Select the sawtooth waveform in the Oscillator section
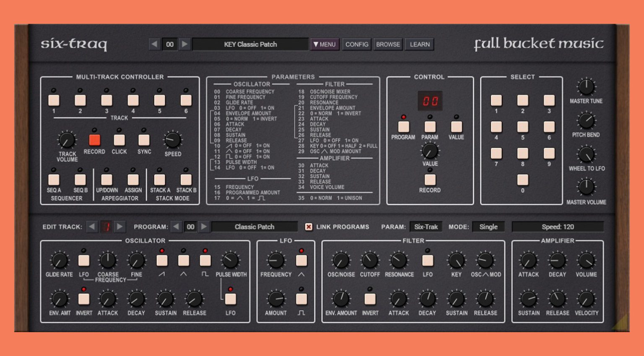The image size is (644, 356). (x=161, y=260)
